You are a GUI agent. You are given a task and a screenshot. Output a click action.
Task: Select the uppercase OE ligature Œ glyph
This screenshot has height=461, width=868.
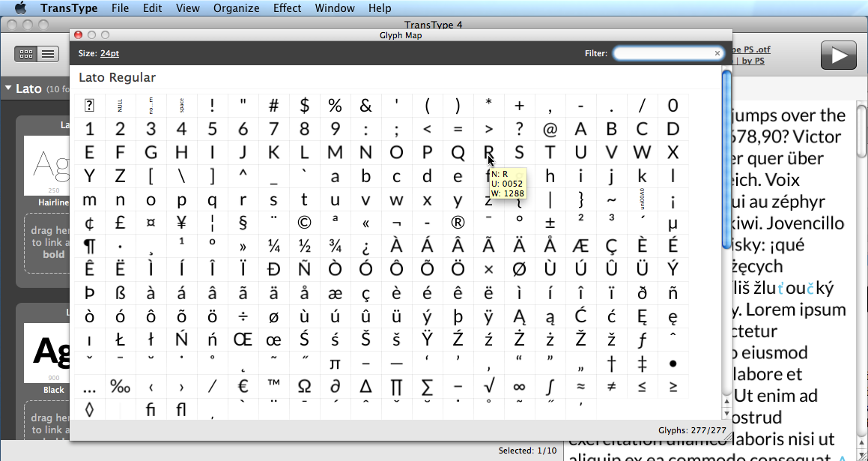tap(243, 340)
